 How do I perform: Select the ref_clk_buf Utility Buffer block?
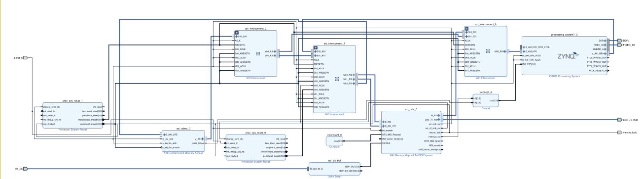click(335, 169)
